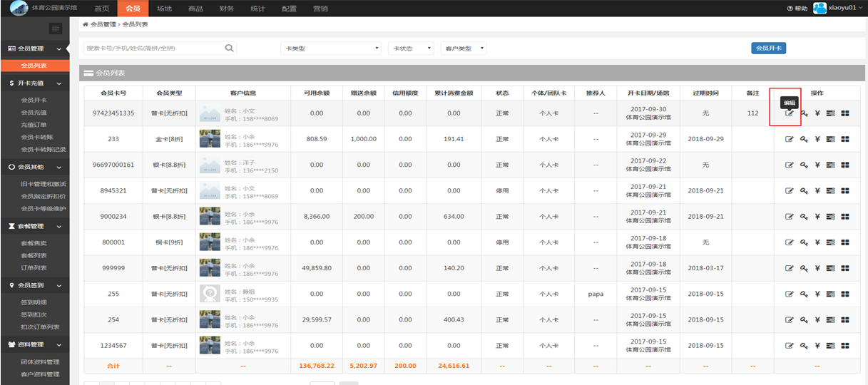Open the 客户类型 dropdown
868x385 pixels.
point(463,48)
